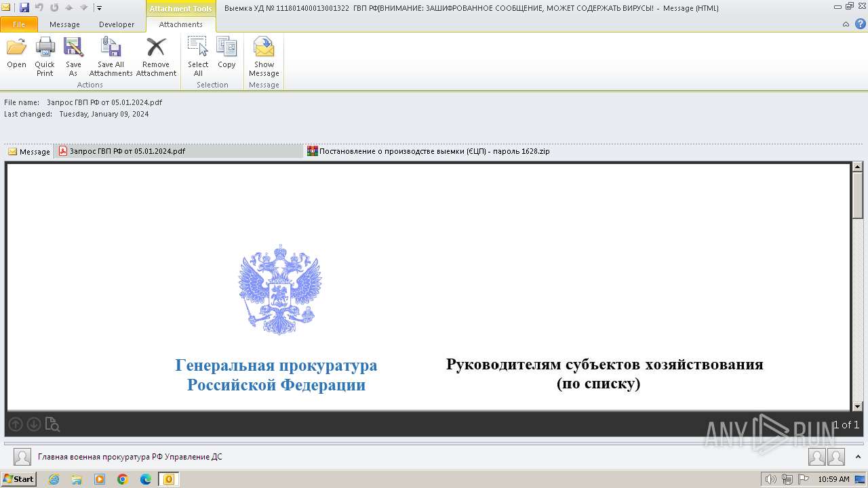Open the selected attachment

point(16,54)
